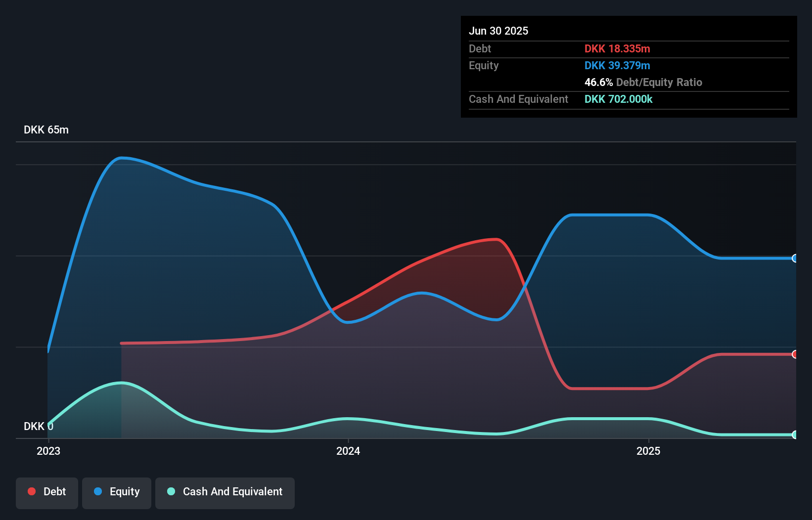Image resolution: width=812 pixels, height=520 pixels.
Task: Click the Equity value DKK 39.379m link
Action: point(617,65)
